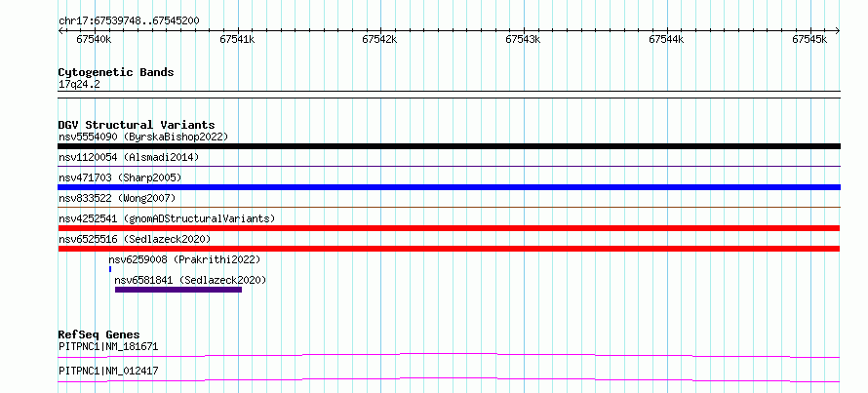Select the thin brown nsv833522 variant line
Screen dimensions: 868x393
tap(449, 207)
